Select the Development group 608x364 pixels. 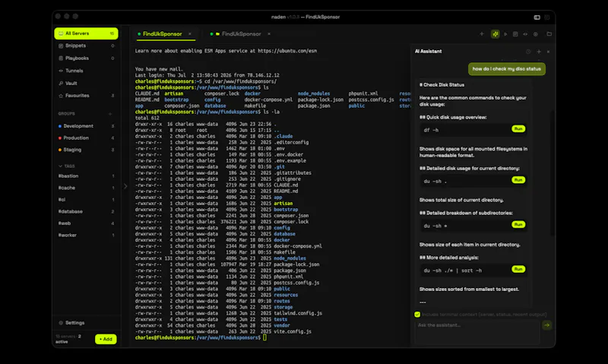(x=86, y=126)
